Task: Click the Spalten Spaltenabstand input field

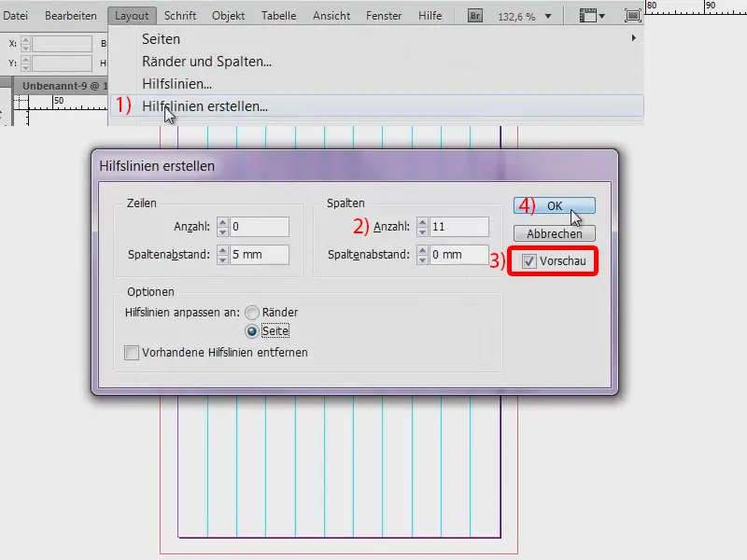Action: tap(458, 255)
